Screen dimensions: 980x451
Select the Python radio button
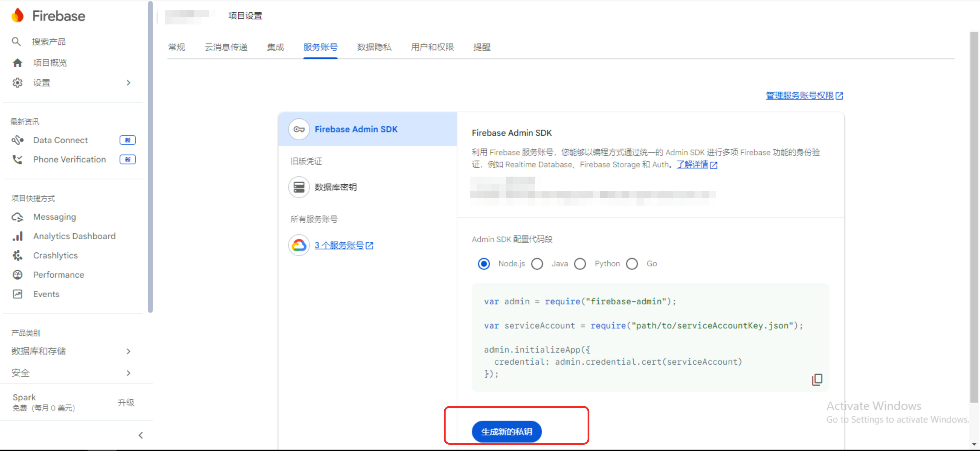(x=580, y=264)
